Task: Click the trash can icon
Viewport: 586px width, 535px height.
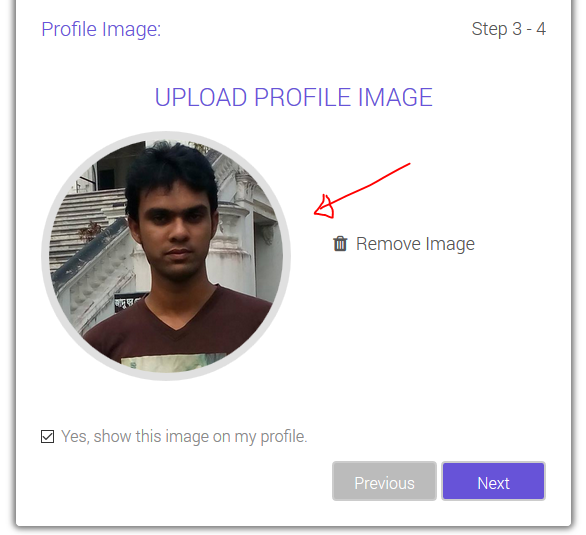Action: (340, 244)
